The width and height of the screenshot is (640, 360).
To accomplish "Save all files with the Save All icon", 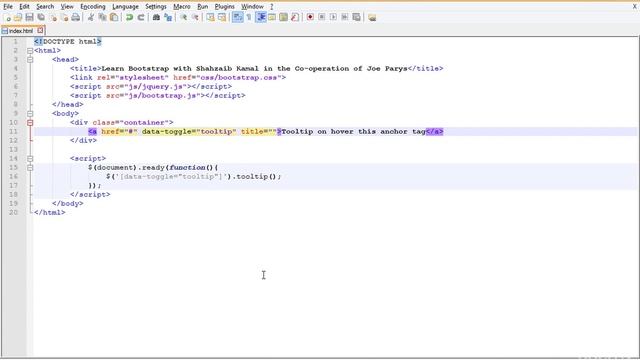I will pos(41,18).
